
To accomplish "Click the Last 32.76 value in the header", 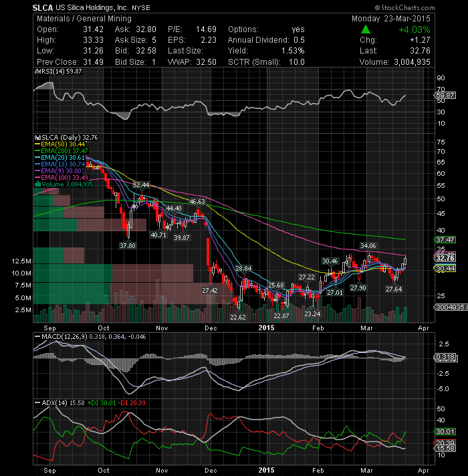I will pos(420,51).
